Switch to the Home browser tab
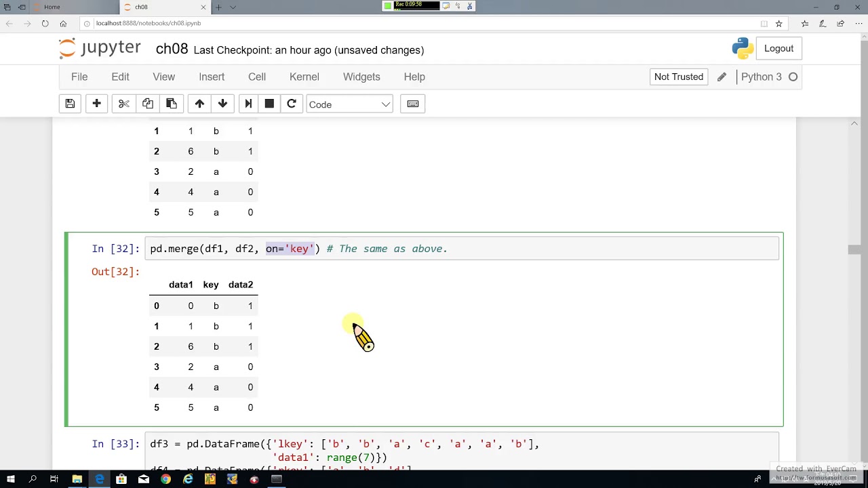 point(75,7)
